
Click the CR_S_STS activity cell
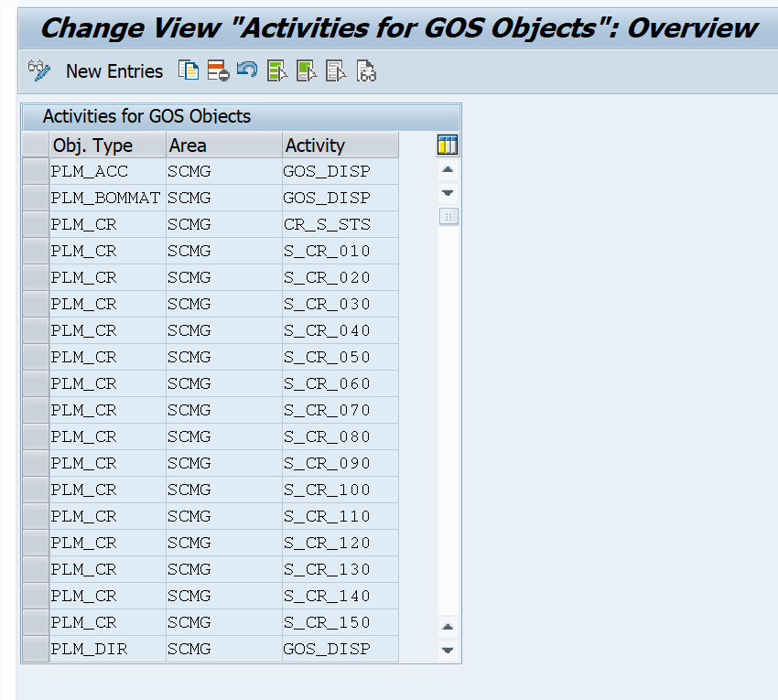click(340, 224)
